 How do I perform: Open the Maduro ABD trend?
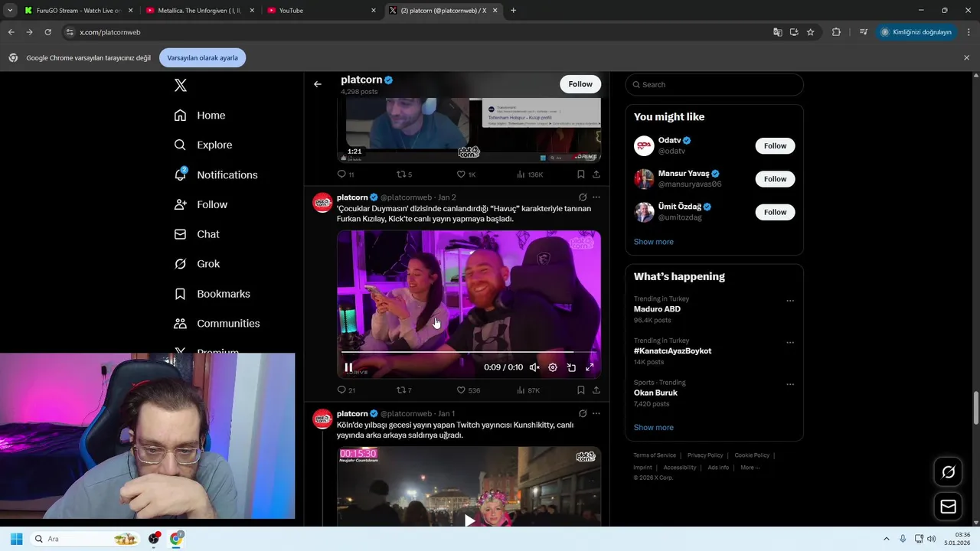tap(657, 309)
